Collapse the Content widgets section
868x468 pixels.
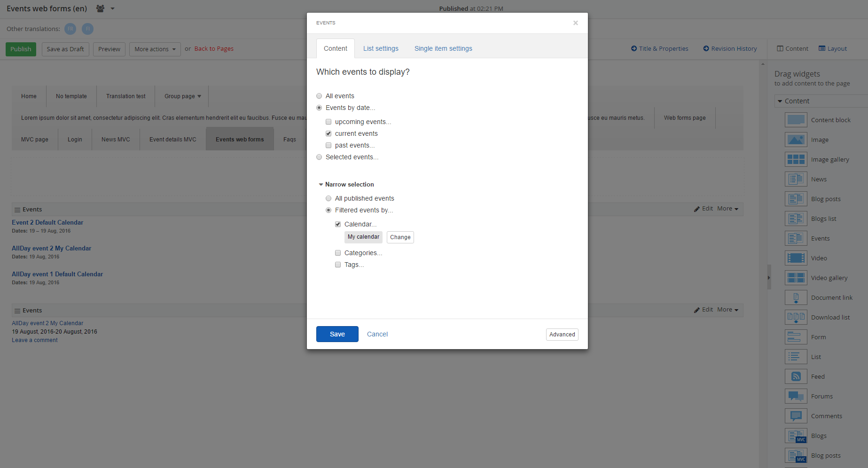pos(780,101)
